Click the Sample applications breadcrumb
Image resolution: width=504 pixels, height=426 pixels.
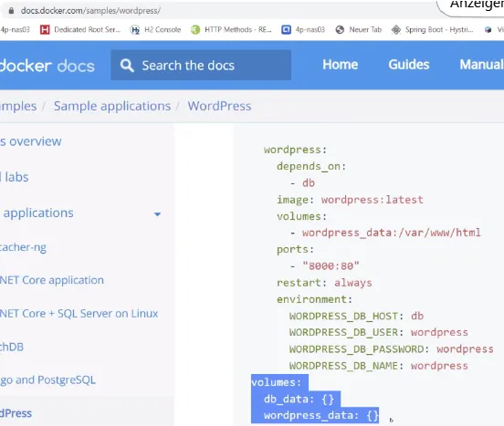pos(112,106)
